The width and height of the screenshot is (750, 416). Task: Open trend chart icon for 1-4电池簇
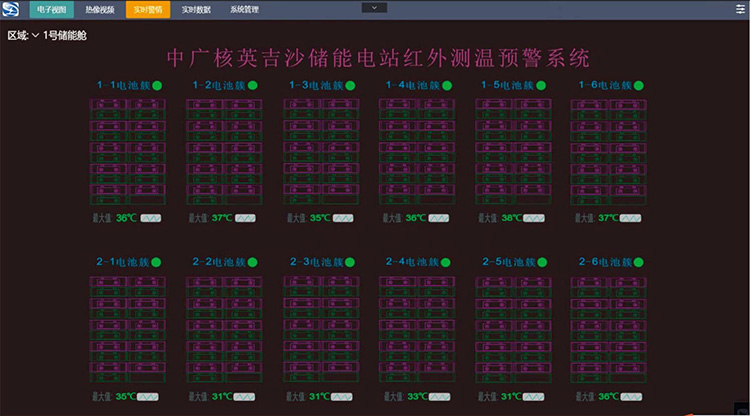439,218
